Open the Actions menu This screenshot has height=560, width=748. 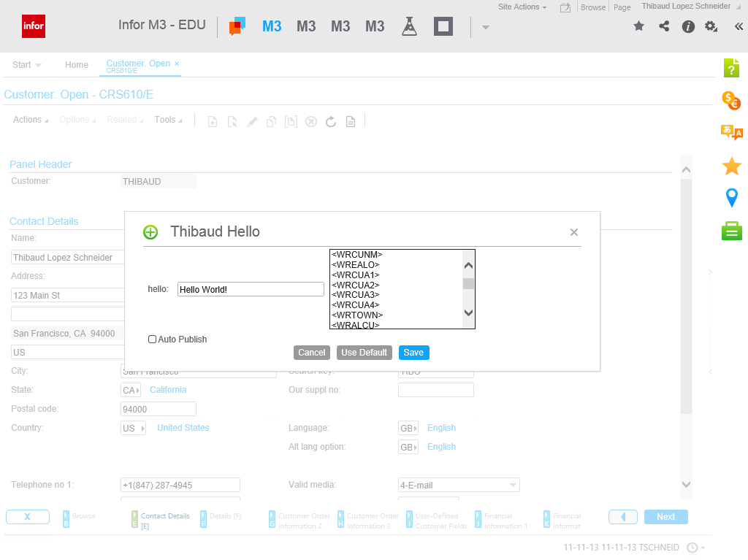click(30, 120)
